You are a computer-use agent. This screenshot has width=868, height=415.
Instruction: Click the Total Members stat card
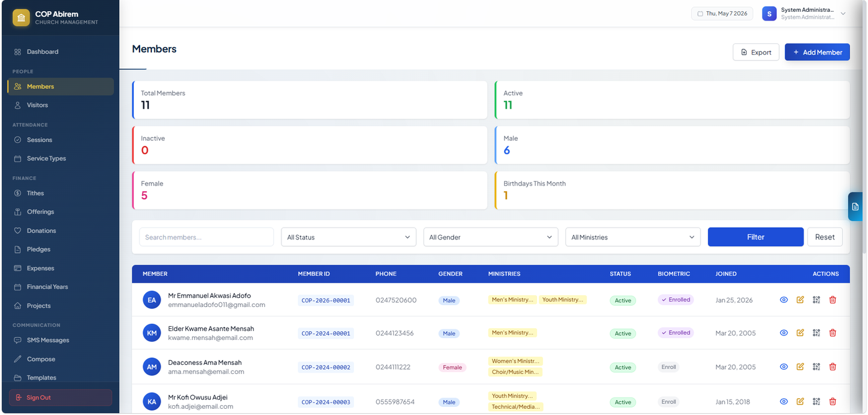pos(310,99)
